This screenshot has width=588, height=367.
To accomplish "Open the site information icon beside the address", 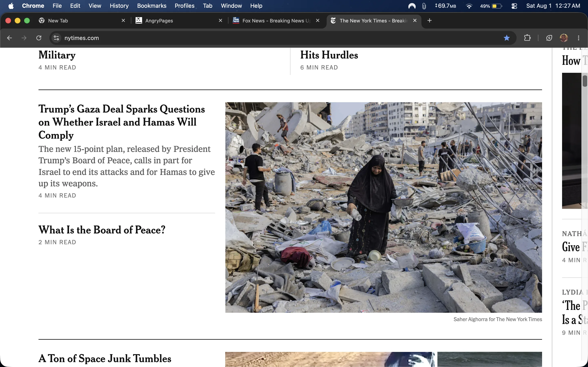I will point(56,38).
